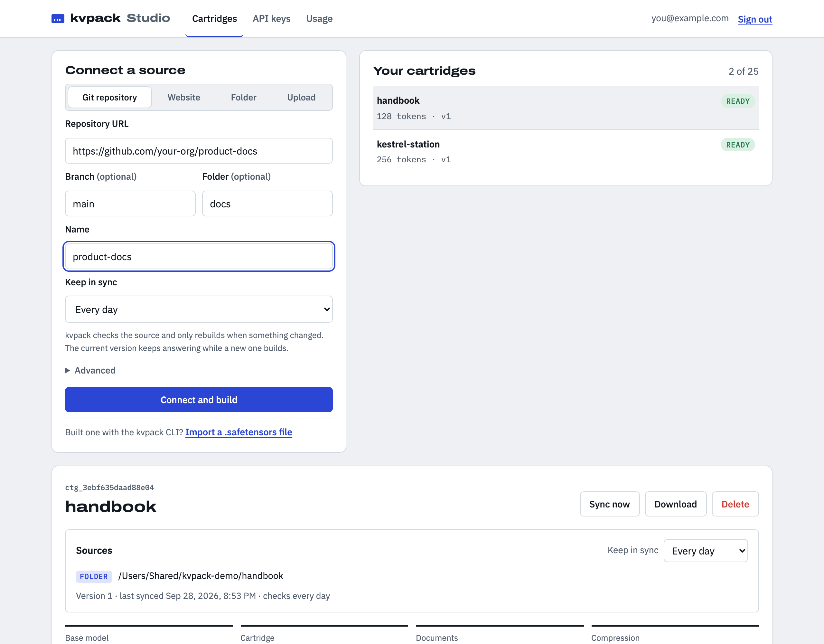This screenshot has height=644, width=824.
Task: Open Import a .safetensors file link
Action: point(239,432)
